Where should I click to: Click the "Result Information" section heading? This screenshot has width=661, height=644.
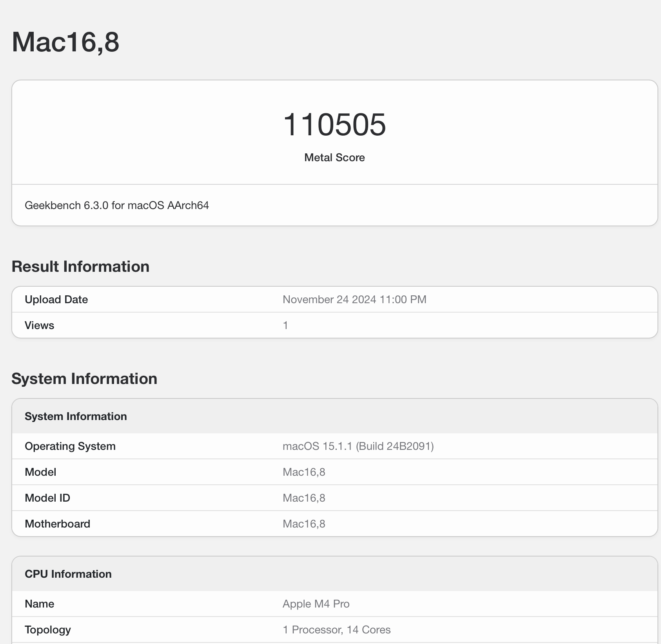(x=80, y=267)
